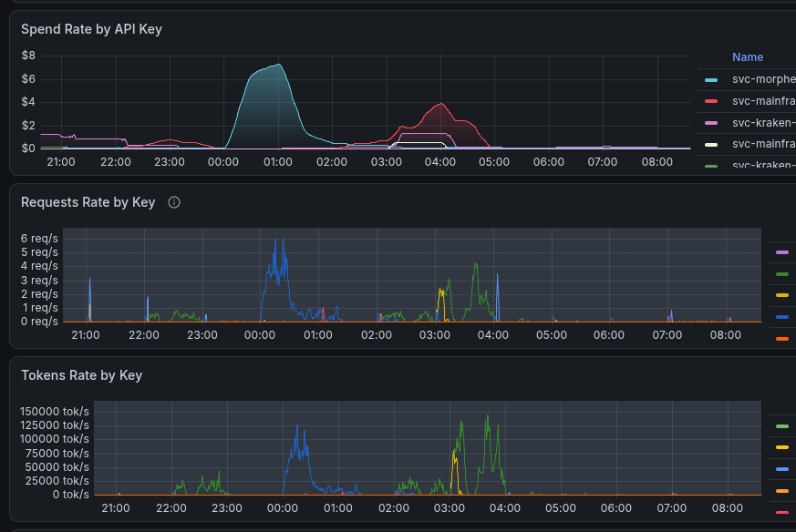Click the red spend peak near 04:00
This screenshot has width=796, height=532.
click(441, 104)
